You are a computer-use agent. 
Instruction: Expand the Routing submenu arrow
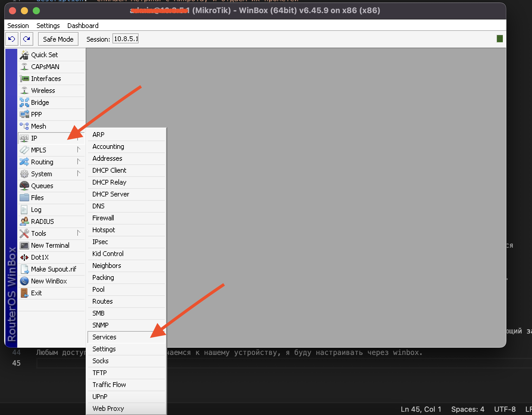coord(79,162)
